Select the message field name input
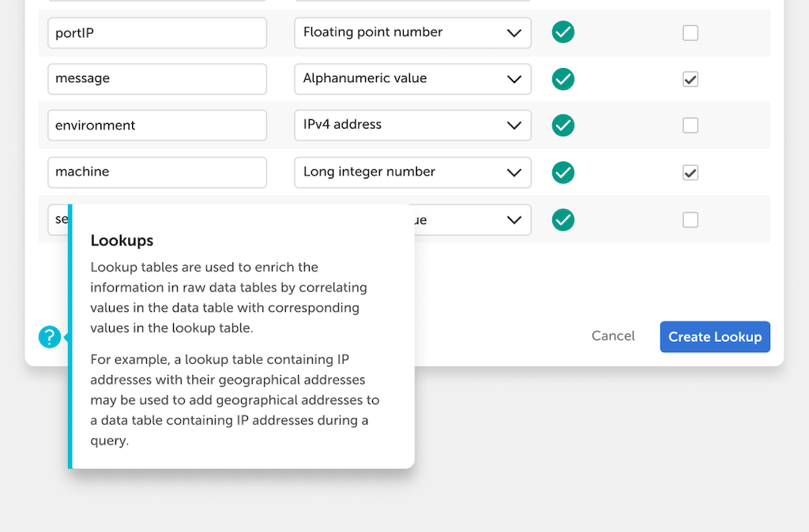 156,79
